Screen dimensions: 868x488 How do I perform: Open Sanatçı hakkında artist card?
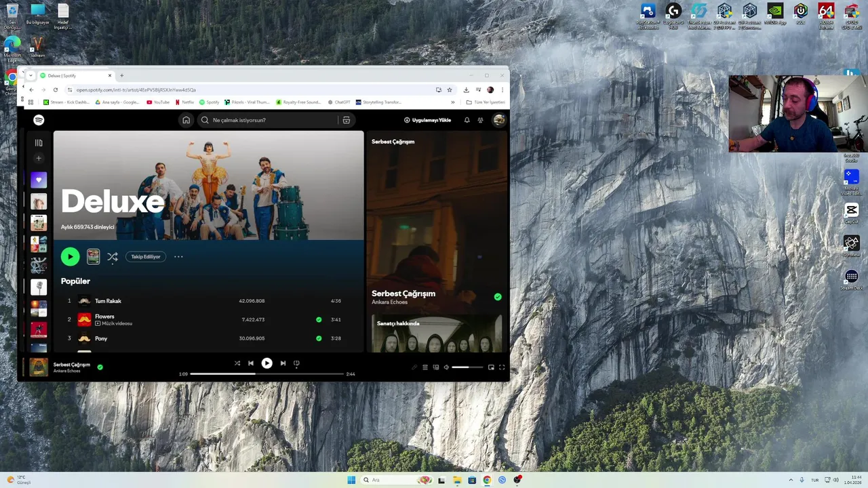437,333
